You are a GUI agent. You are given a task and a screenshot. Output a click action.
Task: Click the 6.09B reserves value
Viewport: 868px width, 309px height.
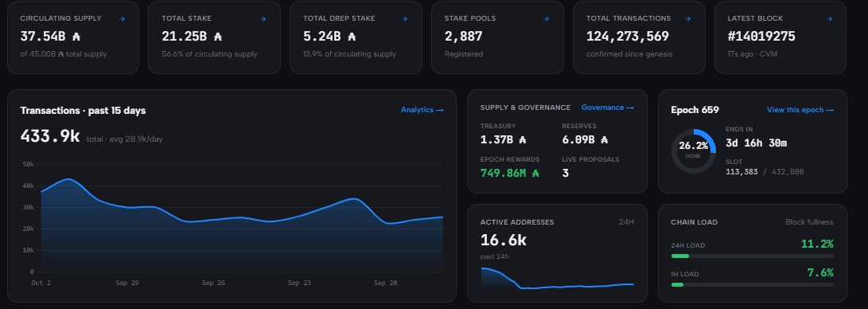[585, 140]
